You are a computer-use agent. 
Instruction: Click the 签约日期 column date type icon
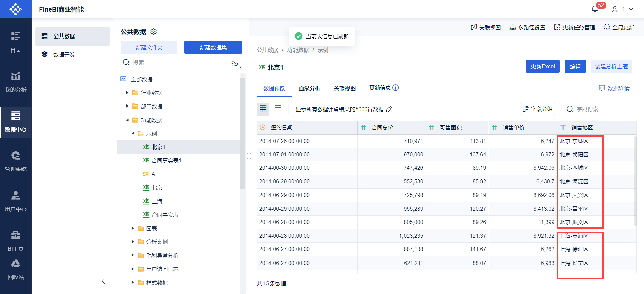[263, 127]
